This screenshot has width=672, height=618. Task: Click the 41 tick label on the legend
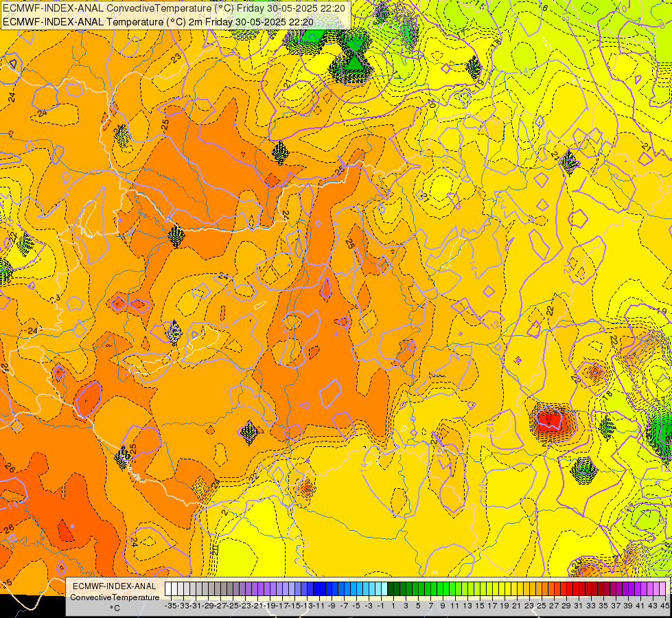pos(640,606)
